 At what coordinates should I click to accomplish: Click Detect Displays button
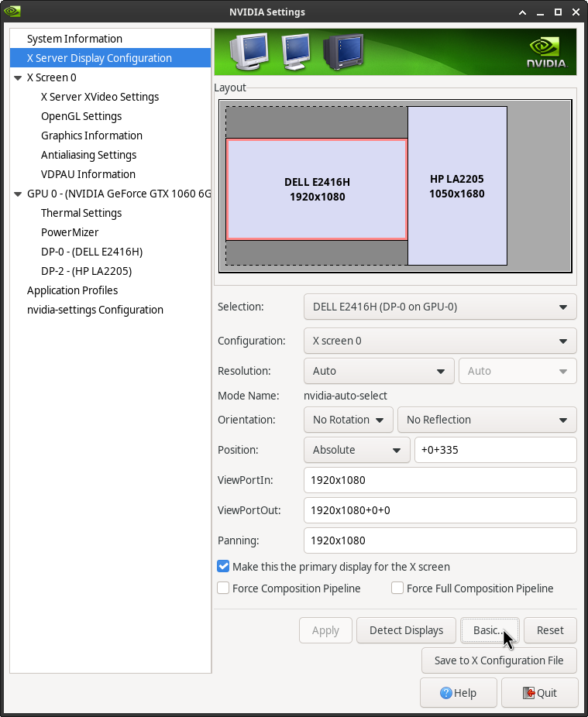pos(406,630)
